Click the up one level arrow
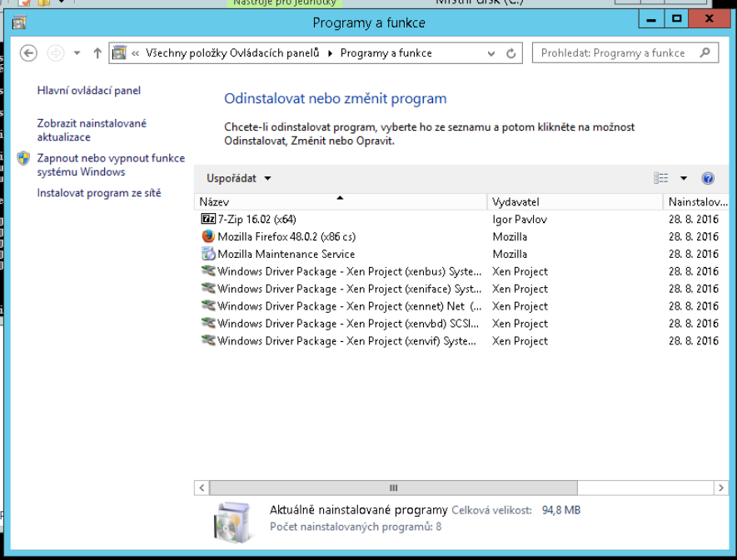The width and height of the screenshot is (737, 560). click(x=97, y=53)
